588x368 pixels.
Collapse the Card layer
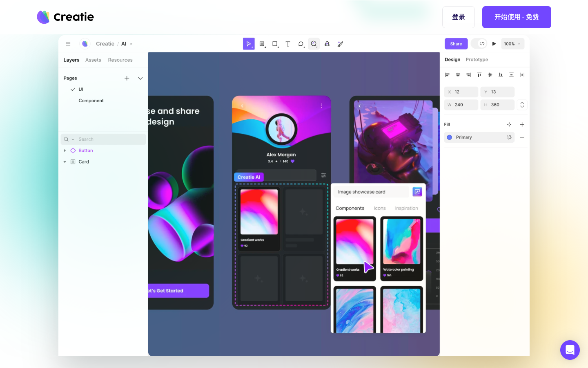tap(65, 162)
